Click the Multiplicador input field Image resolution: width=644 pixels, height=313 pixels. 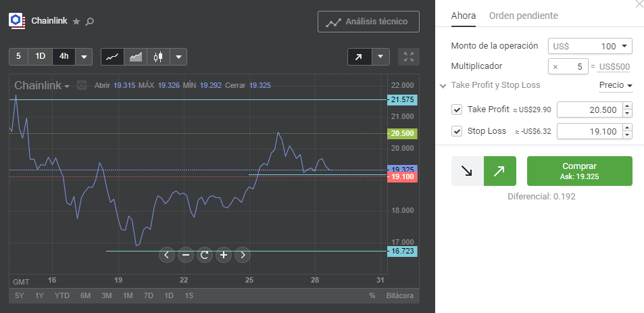[568, 66]
